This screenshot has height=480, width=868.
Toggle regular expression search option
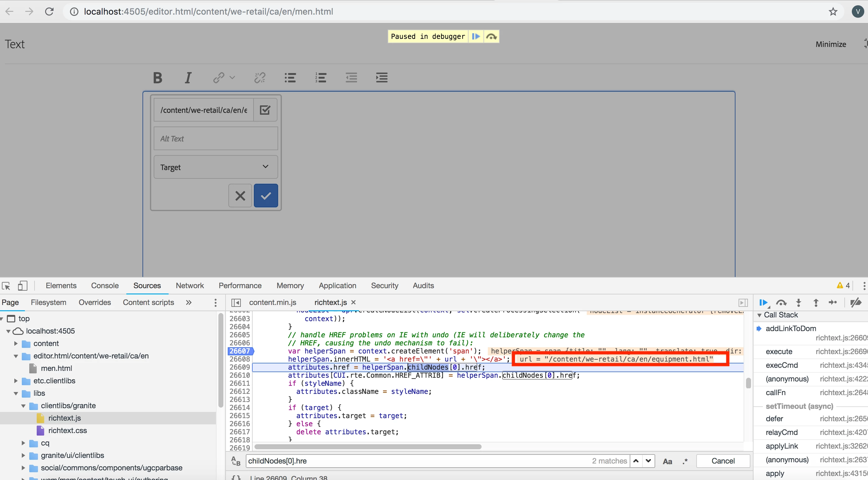click(x=685, y=461)
